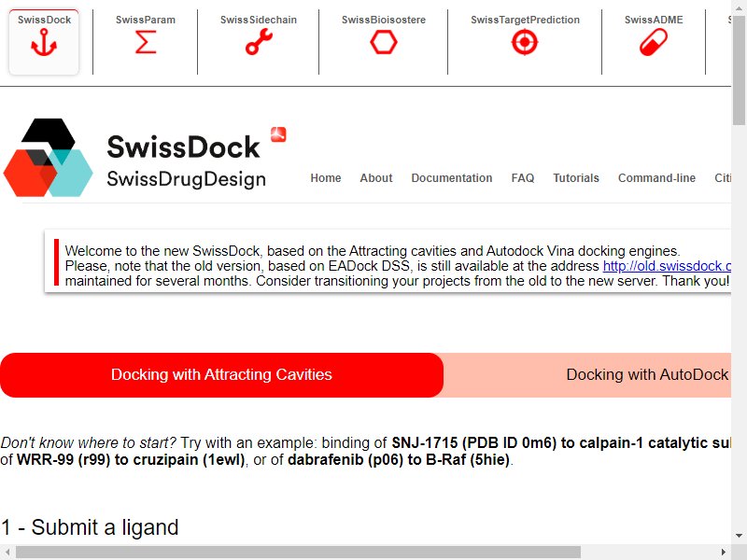Screen dimensions: 747x560
Task: Click the scroll left arrow
Action: pyautogui.click(x=7, y=553)
